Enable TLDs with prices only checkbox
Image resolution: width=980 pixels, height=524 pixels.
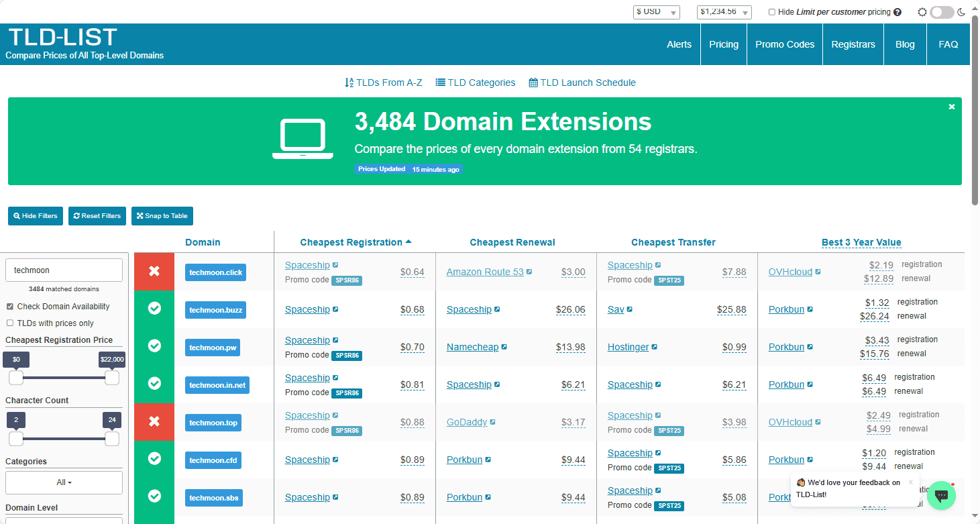[9, 323]
